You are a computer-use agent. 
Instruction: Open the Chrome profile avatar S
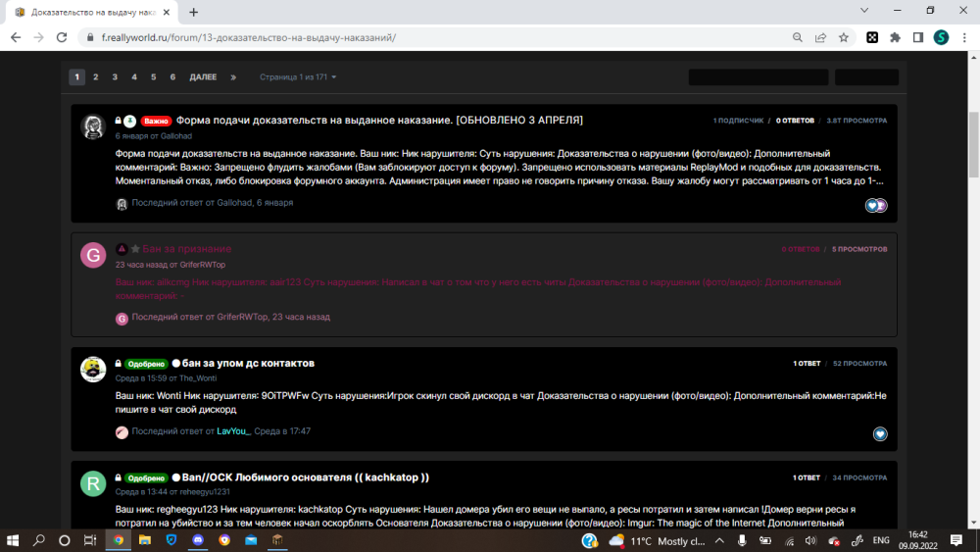(x=941, y=37)
